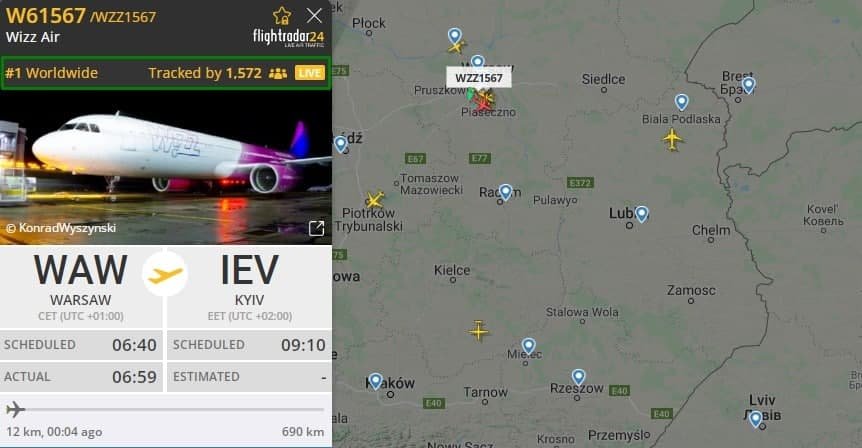Viewport: 862px width, 448px height.
Task: Click the airport pin at Lviv
Action: 756,418
